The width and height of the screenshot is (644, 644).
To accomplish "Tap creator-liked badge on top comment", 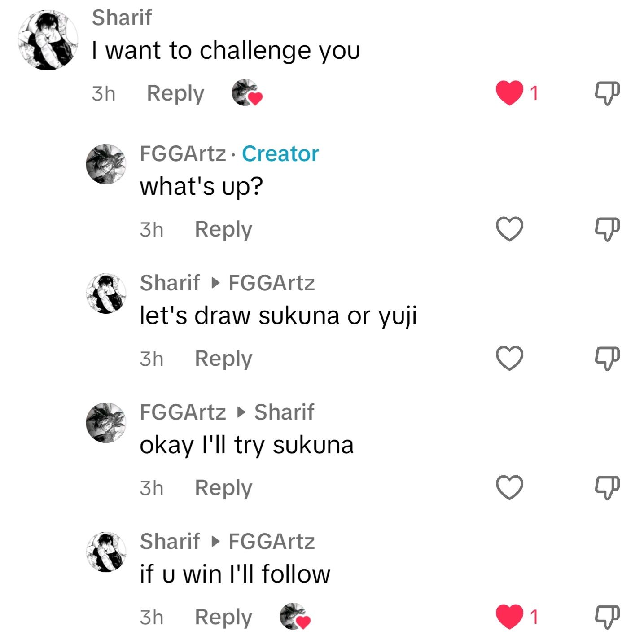I will 247,93.
